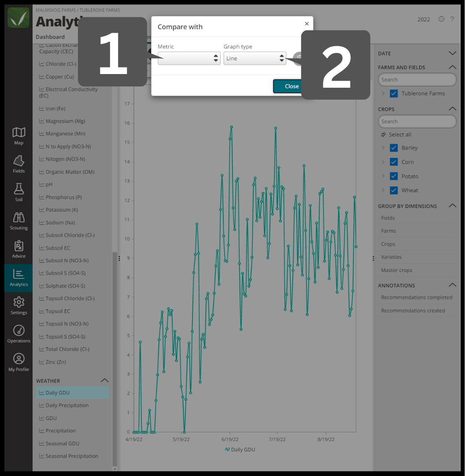Group by Farms dimension
This screenshot has width=465, height=476.
point(388,231)
